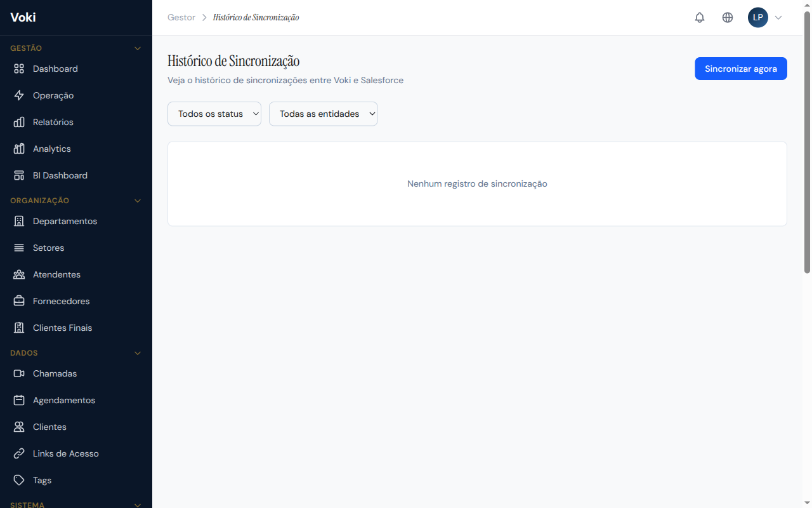Click the Chamadas video camera icon
The height and width of the screenshot is (508, 812).
19,373
